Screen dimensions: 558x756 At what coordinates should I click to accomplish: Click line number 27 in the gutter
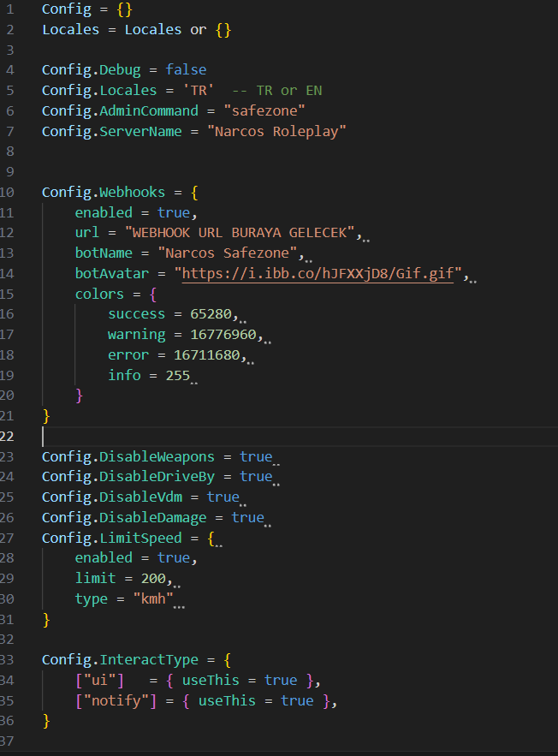7,538
